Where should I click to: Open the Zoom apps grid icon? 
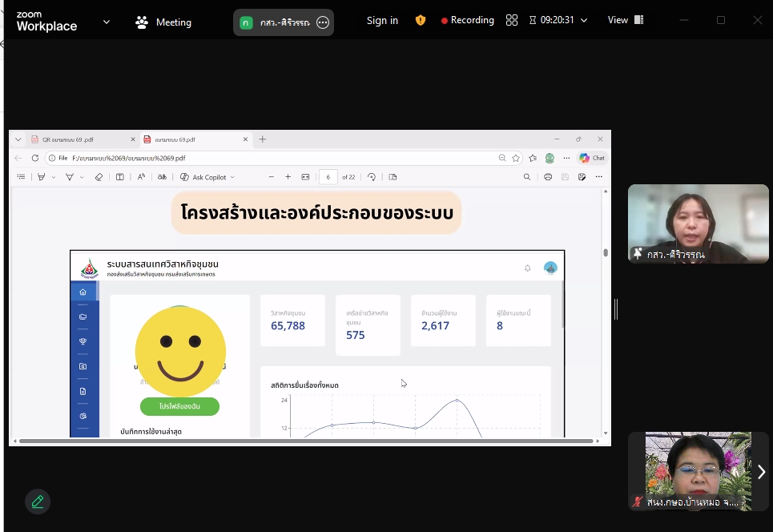[512, 21]
